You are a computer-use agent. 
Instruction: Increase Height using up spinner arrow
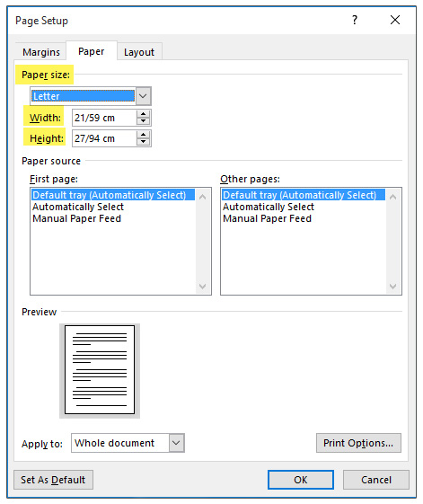tap(144, 135)
